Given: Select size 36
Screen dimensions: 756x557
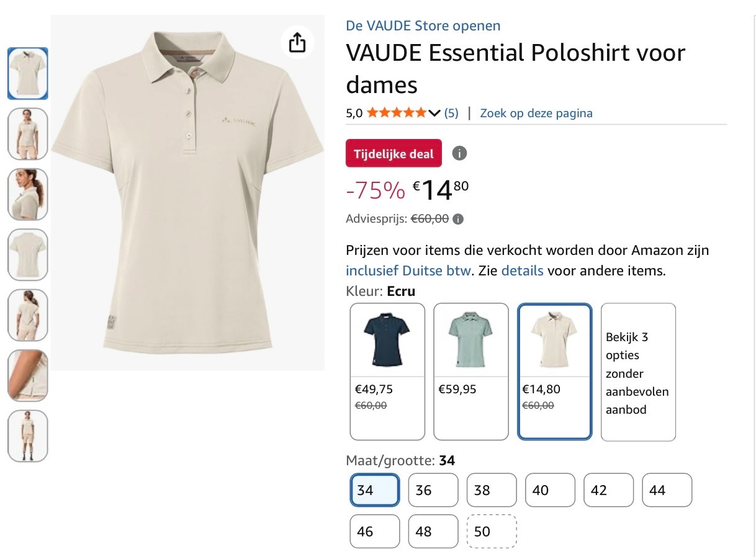Looking at the screenshot, I should point(433,489).
